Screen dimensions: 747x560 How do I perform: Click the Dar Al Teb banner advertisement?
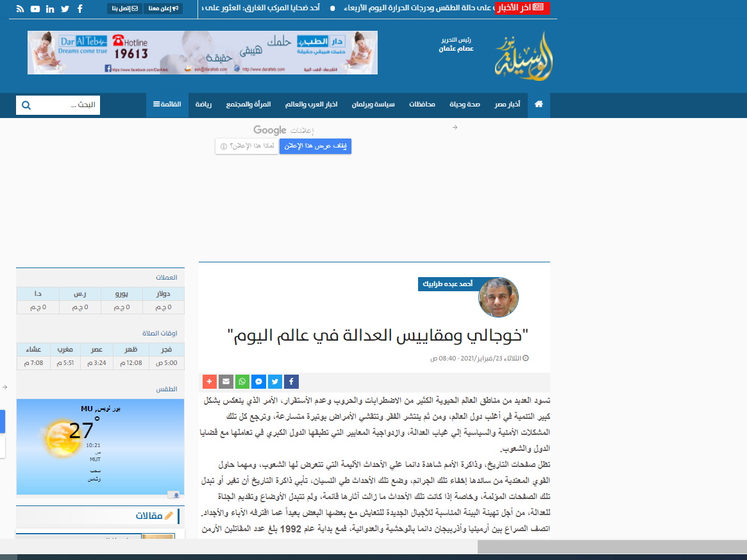pyautogui.click(x=202, y=53)
